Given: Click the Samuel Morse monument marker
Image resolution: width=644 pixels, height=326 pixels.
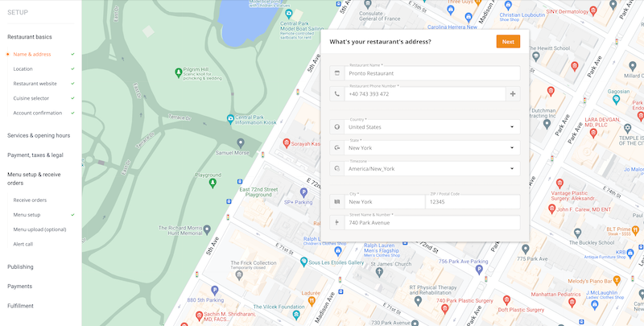Looking at the screenshot, I should click(241, 143).
